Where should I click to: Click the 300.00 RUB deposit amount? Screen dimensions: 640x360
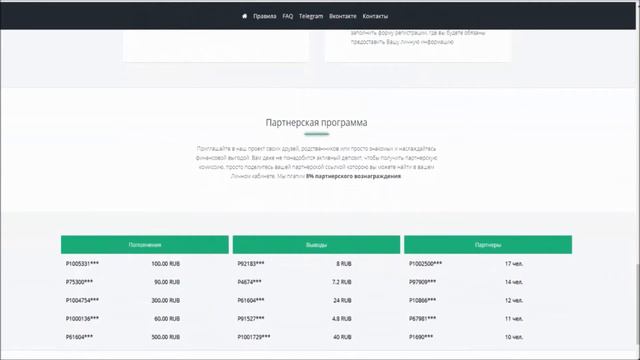[x=165, y=300]
